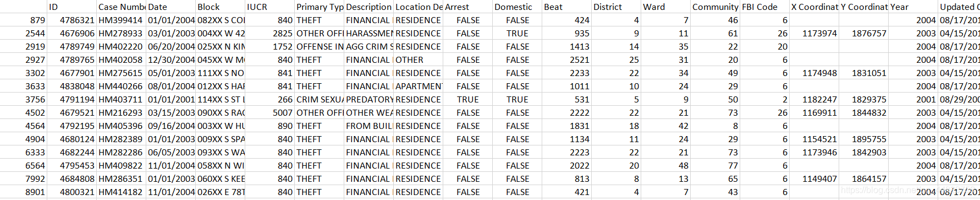The height and width of the screenshot is (200, 980).
Task: Click IUCR value 5007 cell
Action: [270, 112]
